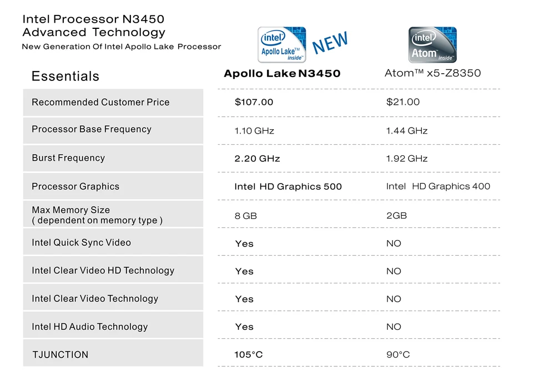This screenshot has width=555, height=392.
Task: Click the blue NEW label
Action: 330,43
